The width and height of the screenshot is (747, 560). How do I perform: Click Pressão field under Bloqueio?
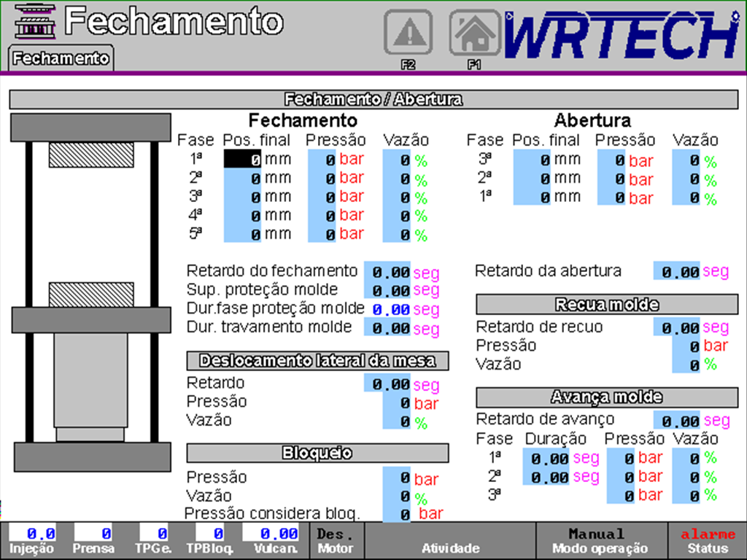(x=398, y=477)
